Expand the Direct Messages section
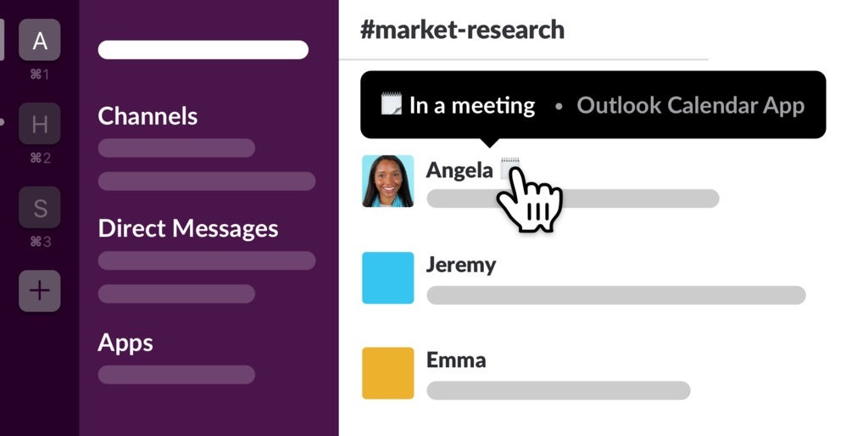This screenshot has height=436, width=868. click(x=187, y=228)
